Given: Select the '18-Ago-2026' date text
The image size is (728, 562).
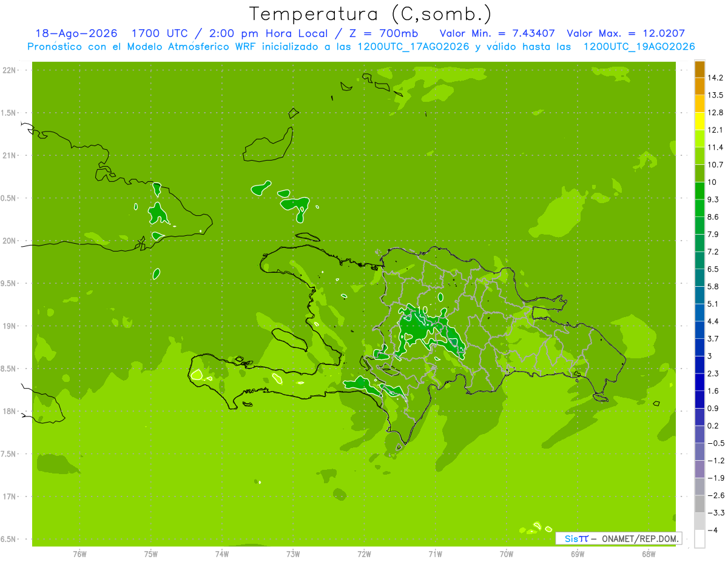Looking at the screenshot, I should tap(76, 33).
